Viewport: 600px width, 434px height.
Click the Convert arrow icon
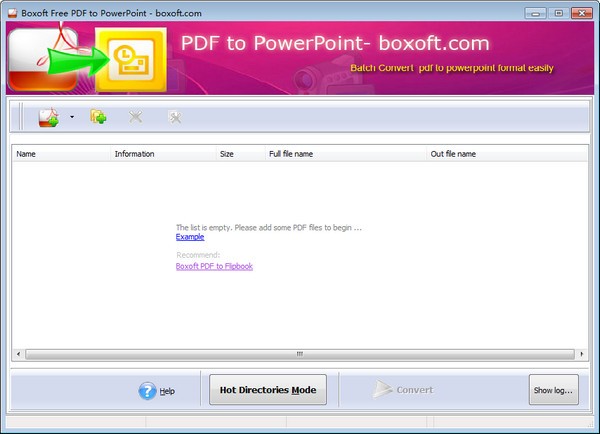(x=383, y=390)
